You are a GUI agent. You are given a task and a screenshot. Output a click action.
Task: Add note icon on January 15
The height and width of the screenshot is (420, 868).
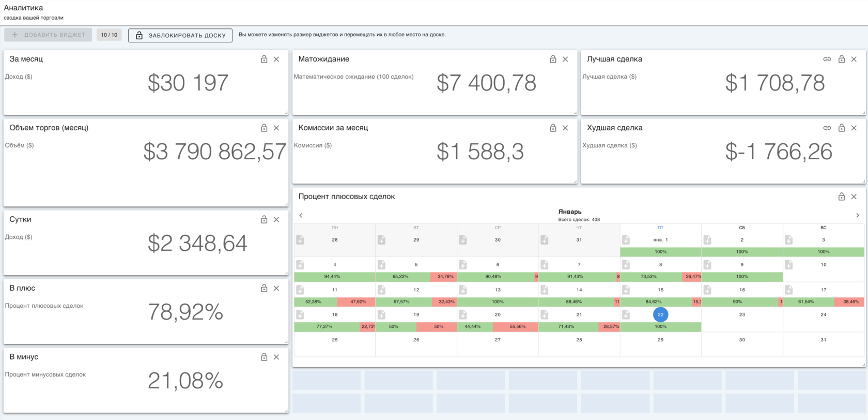pyautogui.click(x=626, y=290)
